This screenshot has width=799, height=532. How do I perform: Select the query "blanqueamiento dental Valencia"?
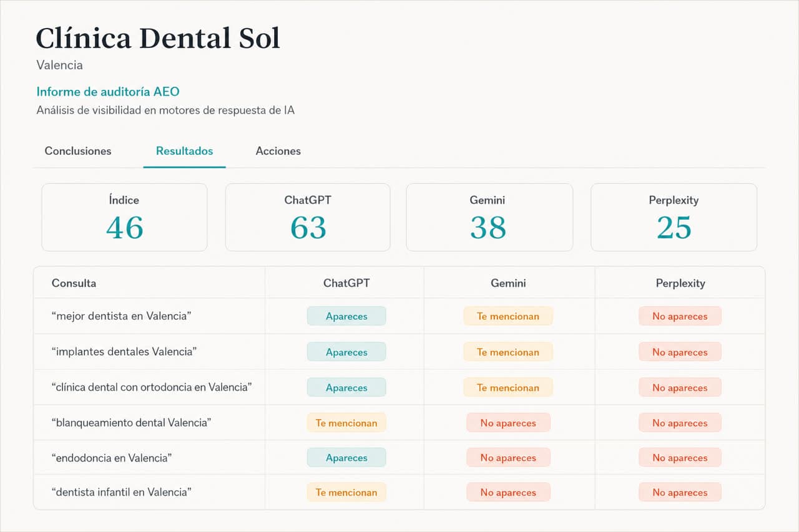point(131,423)
